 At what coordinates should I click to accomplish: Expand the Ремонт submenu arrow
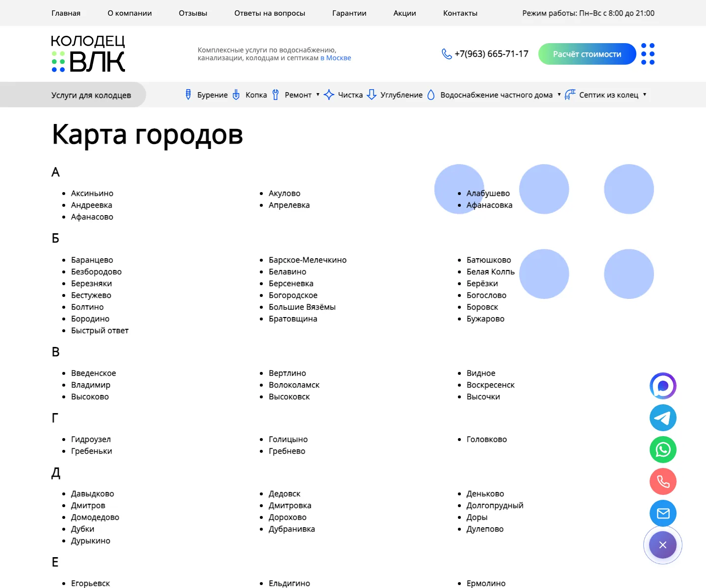click(x=318, y=95)
